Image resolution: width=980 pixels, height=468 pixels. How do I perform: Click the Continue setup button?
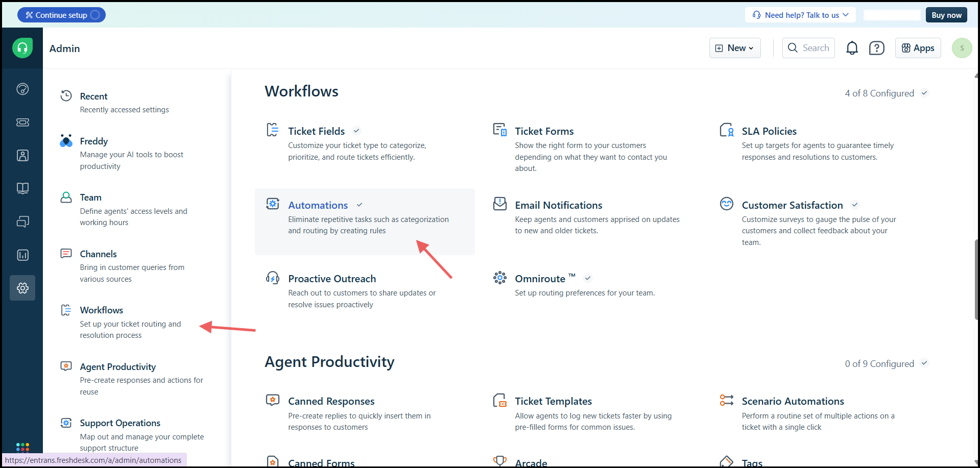[61, 15]
